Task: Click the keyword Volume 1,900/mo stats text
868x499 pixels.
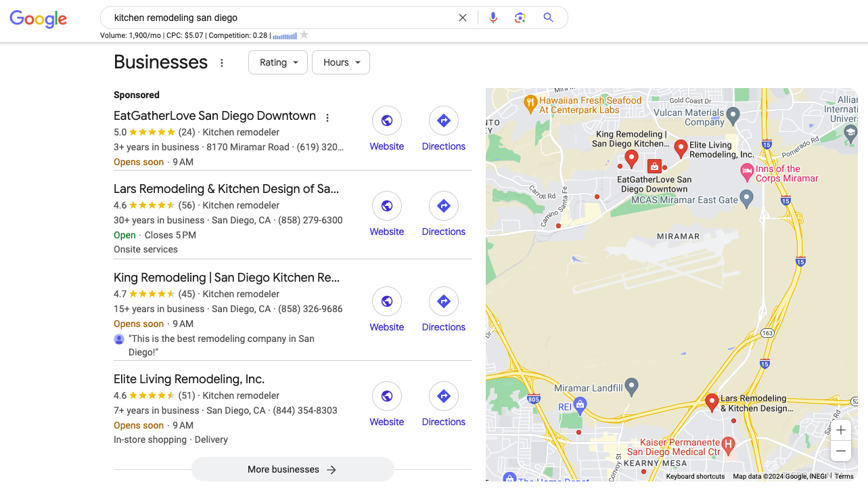Action: coord(131,35)
